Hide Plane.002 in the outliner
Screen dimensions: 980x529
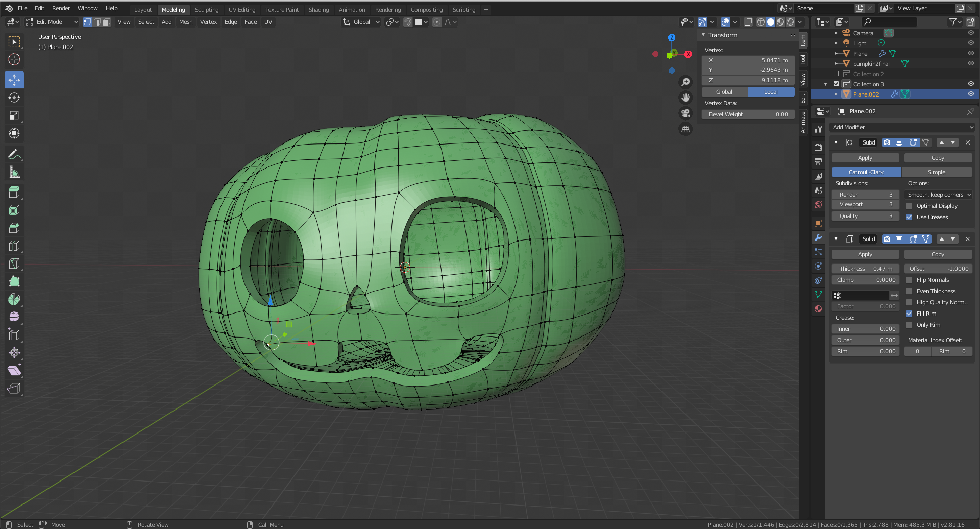pyautogui.click(x=971, y=94)
